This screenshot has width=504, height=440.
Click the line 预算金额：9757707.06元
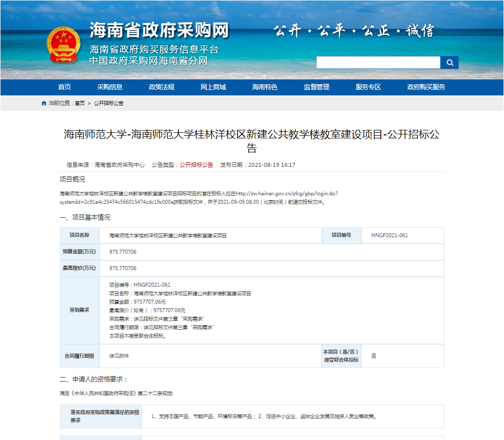(x=138, y=302)
